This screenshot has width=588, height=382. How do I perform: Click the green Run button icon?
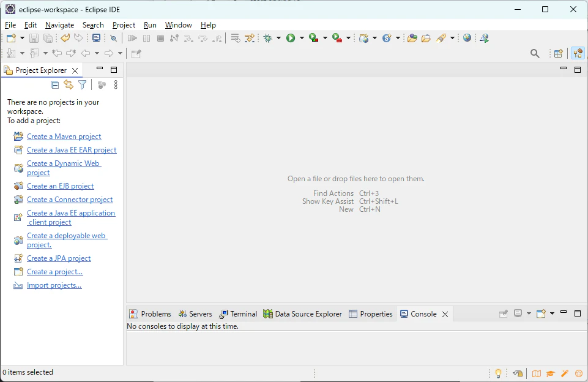coord(291,38)
